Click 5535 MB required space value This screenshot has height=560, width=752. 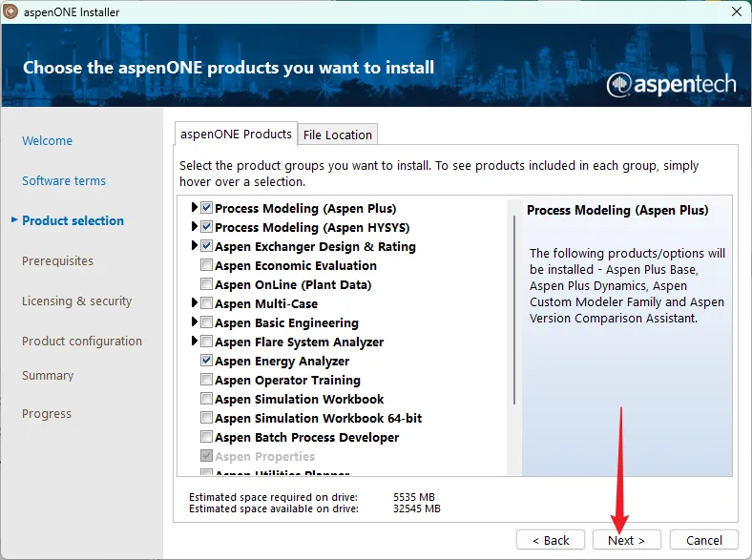click(414, 497)
